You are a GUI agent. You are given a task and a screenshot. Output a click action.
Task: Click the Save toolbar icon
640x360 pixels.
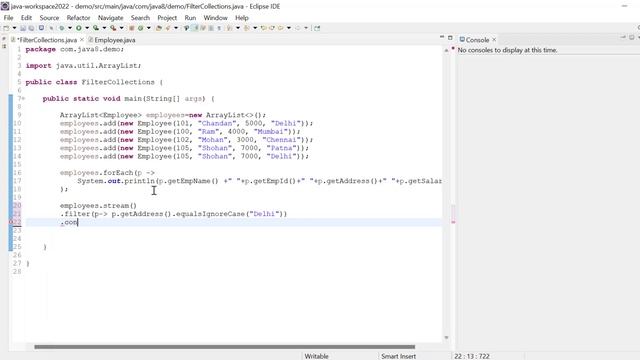point(23,28)
